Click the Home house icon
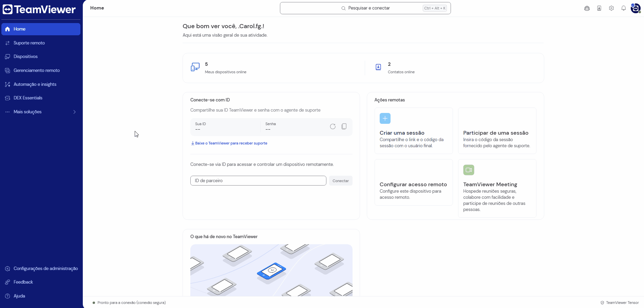This screenshot has width=644, height=308. coord(7,29)
